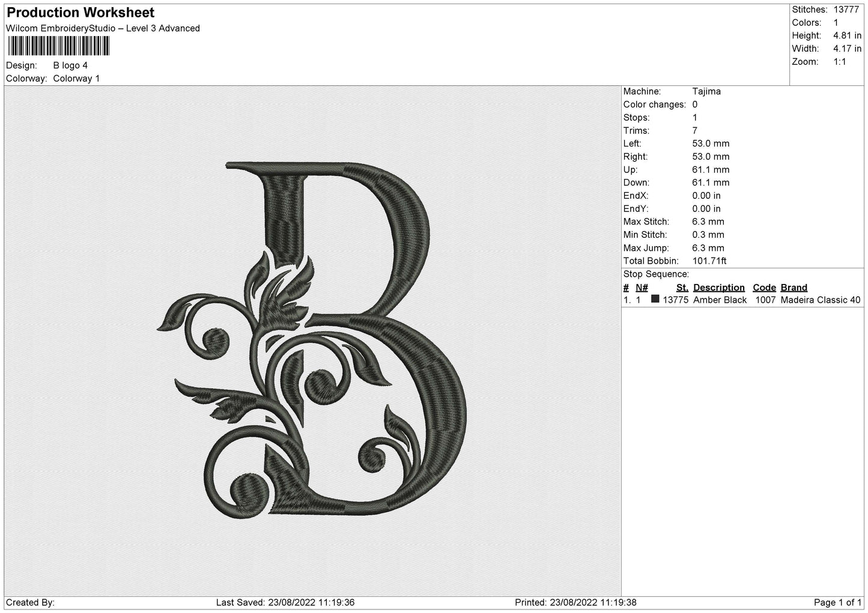The width and height of the screenshot is (868, 613).
Task: Click the Right value 53.0 mm
Action: [x=711, y=157]
